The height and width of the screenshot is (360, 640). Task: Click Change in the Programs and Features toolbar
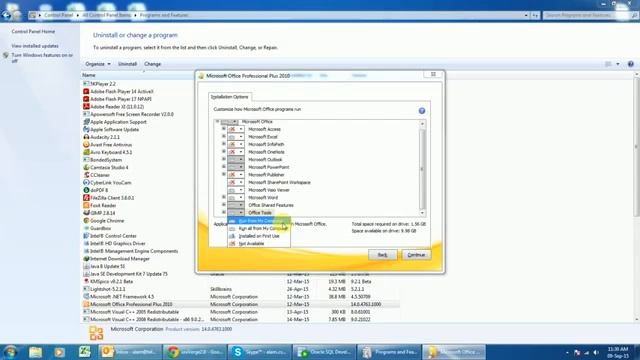(x=153, y=64)
